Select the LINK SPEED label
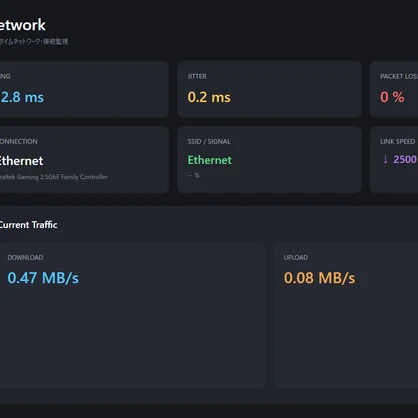418x418 pixels. tap(397, 141)
